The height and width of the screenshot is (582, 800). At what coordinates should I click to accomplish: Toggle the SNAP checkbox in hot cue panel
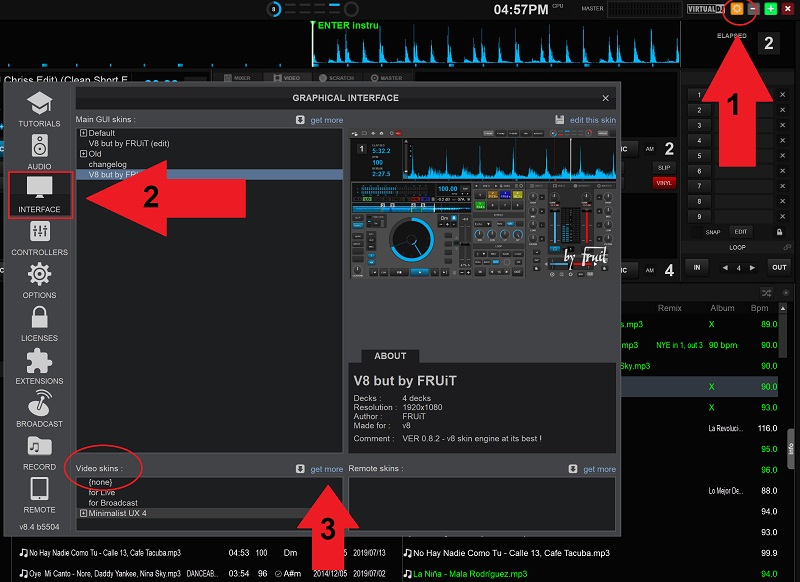(x=697, y=232)
